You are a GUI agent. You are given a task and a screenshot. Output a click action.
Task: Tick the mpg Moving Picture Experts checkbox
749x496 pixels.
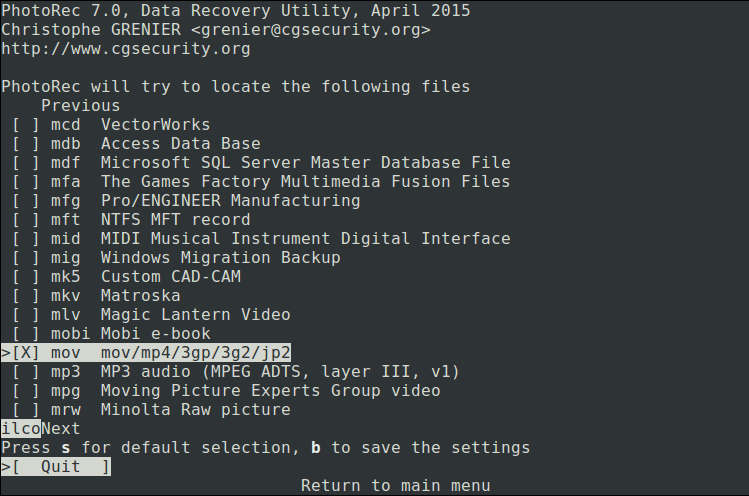coord(26,391)
